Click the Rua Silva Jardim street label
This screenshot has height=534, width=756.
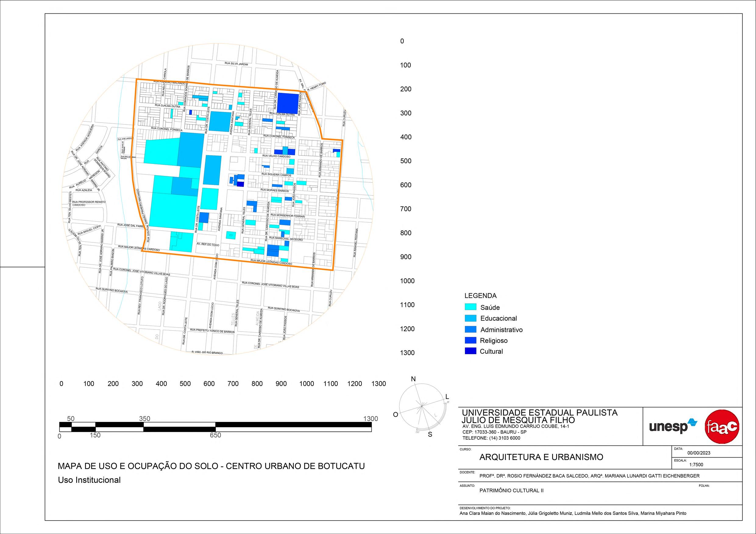(x=236, y=64)
